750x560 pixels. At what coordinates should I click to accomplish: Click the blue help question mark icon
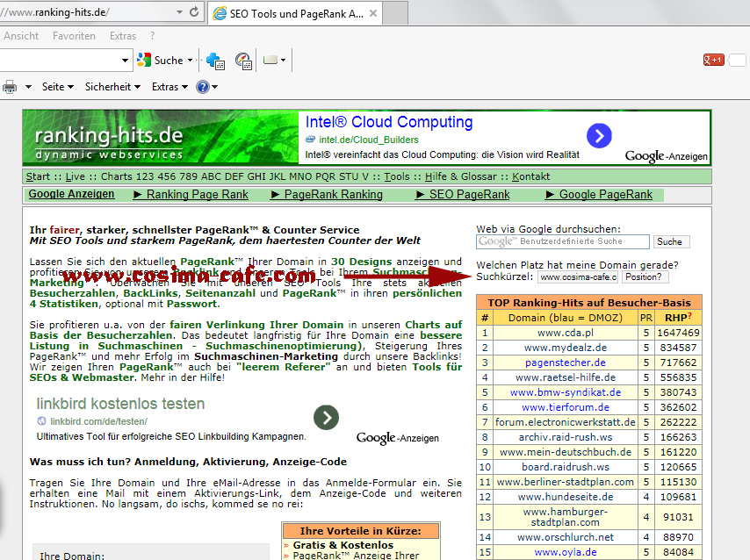202,87
